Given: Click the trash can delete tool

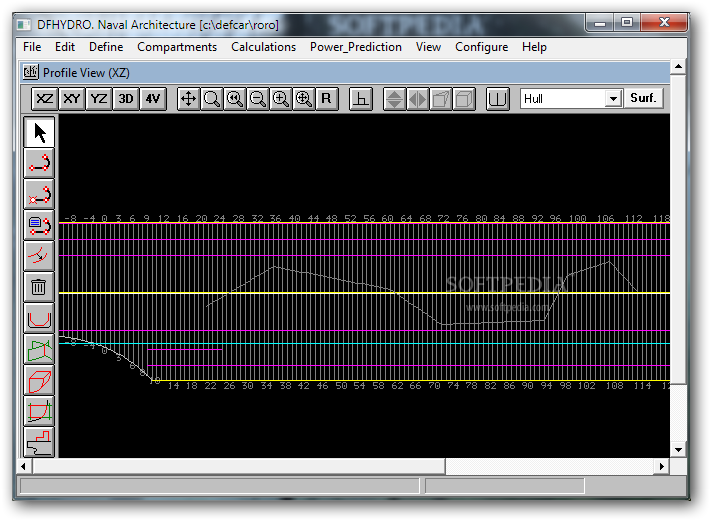Looking at the screenshot, I should coord(39,287).
